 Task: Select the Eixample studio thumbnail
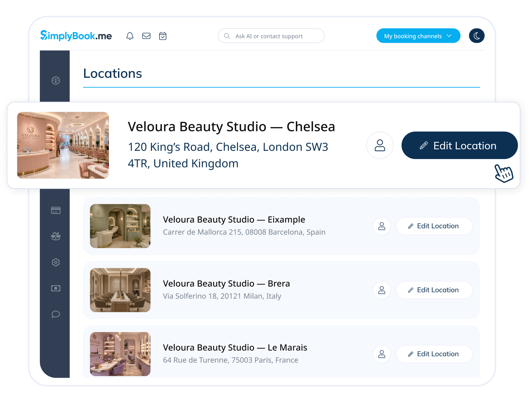tap(120, 226)
